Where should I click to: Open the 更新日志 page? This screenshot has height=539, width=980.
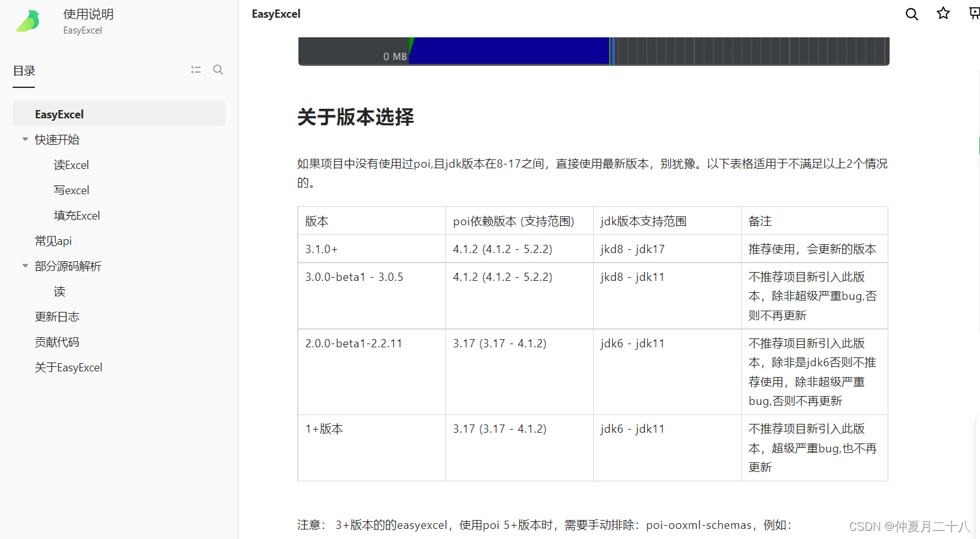pos(57,317)
